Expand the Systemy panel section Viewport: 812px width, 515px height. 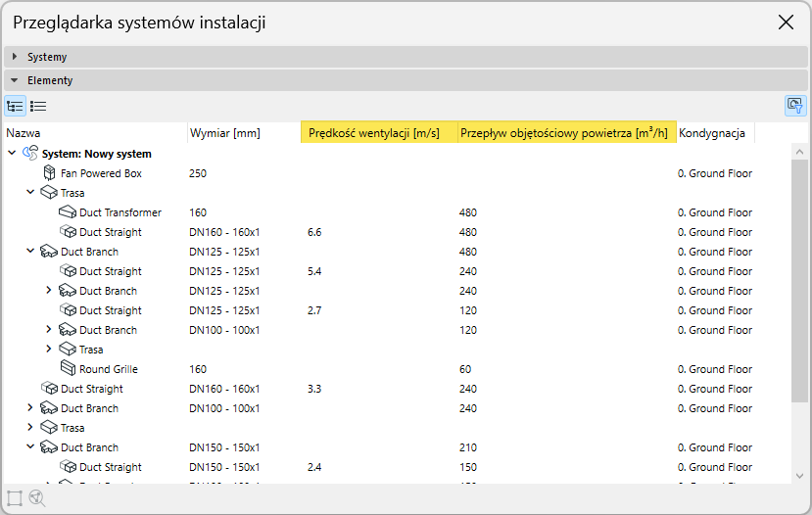tap(15, 57)
